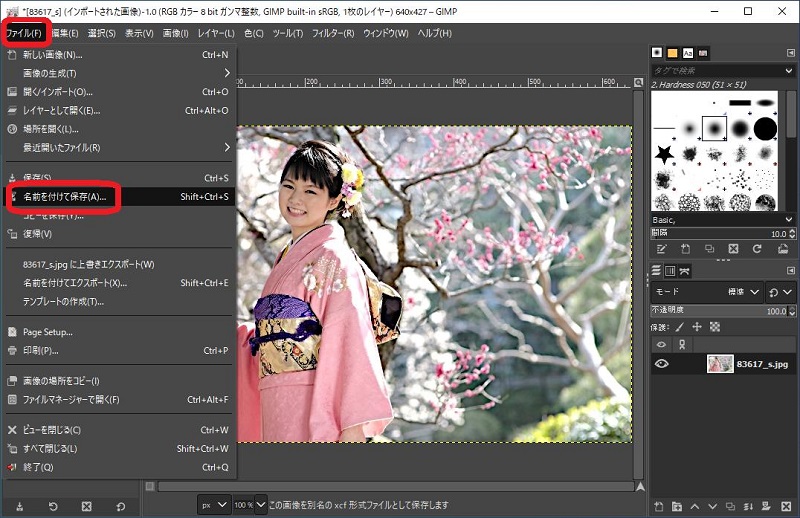Screen dimensions: 800x518
Task: Choose 復帰(V) to revert image
Action: [x=118, y=234]
